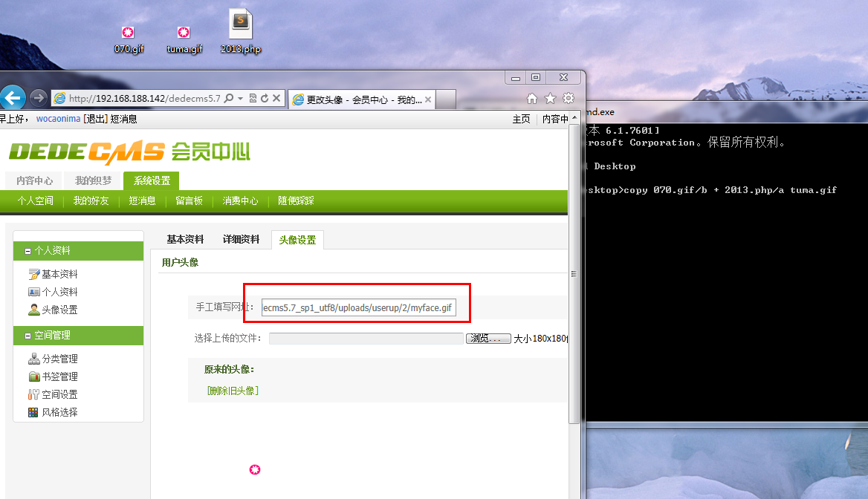Click the DEDECMS 会员中心 logo
This screenshot has height=499, width=868.
click(x=129, y=152)
